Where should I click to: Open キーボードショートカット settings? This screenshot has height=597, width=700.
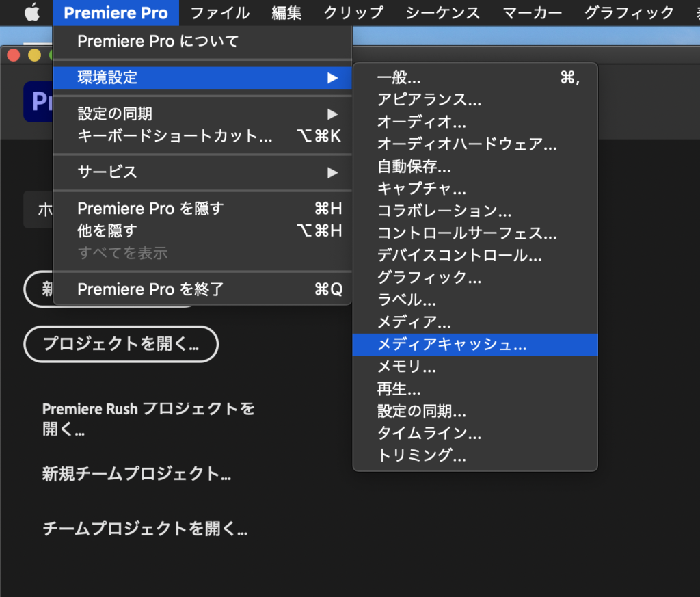[175, 136]
